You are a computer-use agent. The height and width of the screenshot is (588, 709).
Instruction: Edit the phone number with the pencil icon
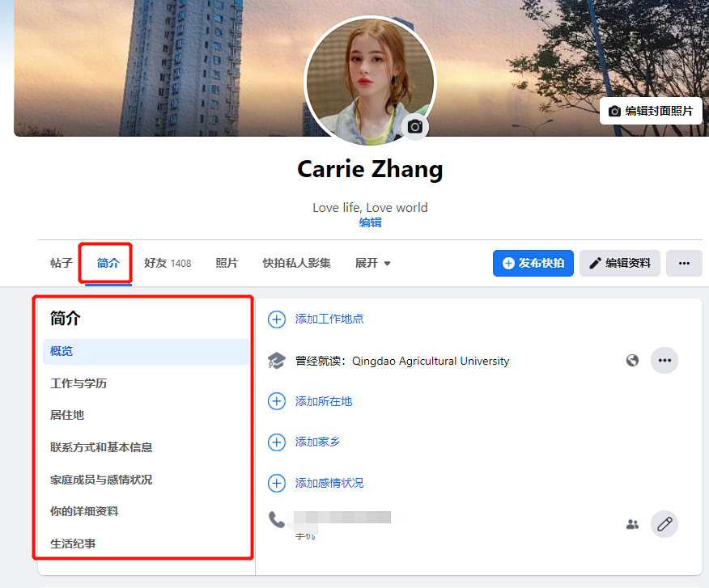(x=664, y=524)
